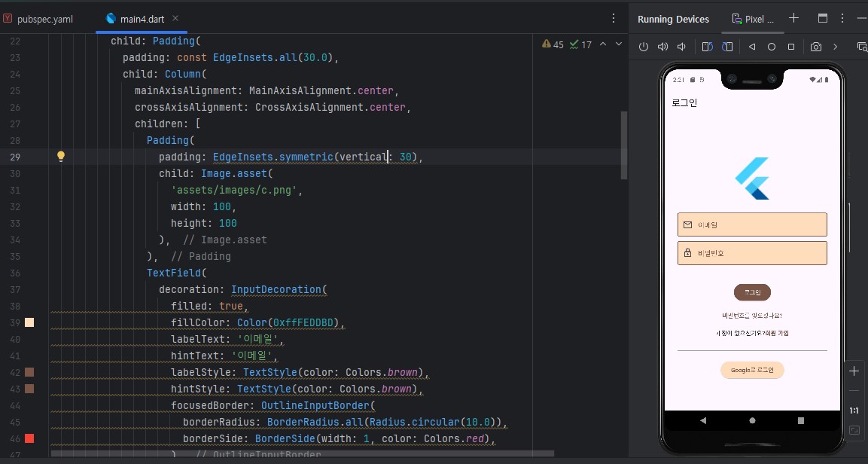Select the Pixel device tab
The height and width of the screenshot is (464, 868).
(753, 20)
